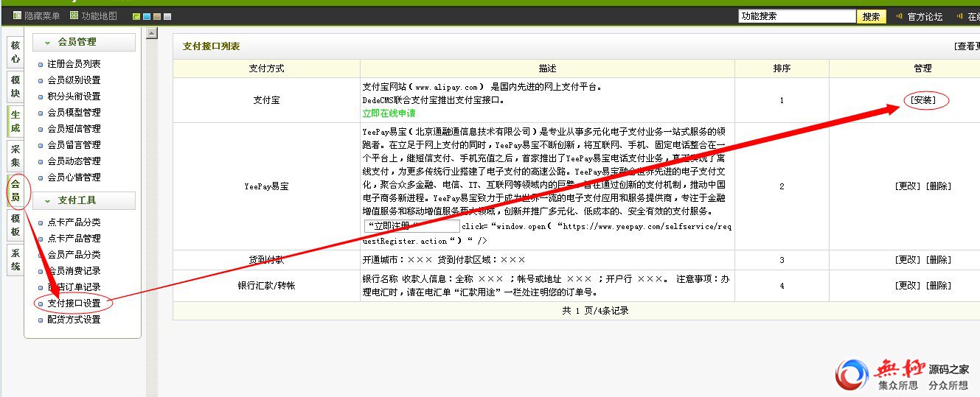This screenshot has width=980, height=397.
Task: Click the 搜索 search button
Action: [x=871, y=16]
